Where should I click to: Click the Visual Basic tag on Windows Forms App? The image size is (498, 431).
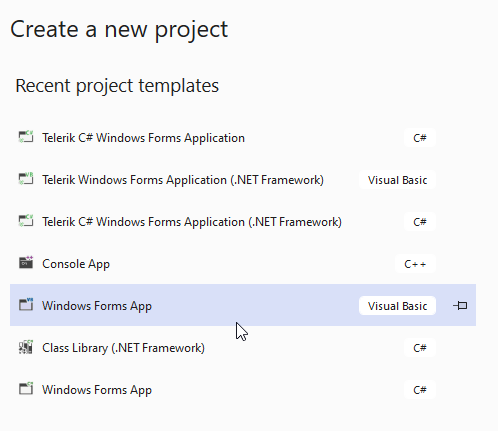pyautogui.click(x=397, y=306)
